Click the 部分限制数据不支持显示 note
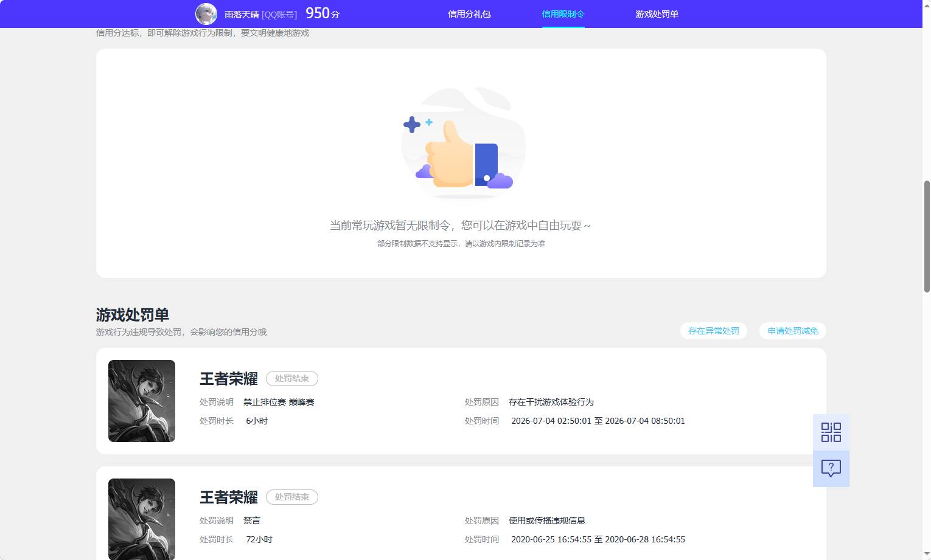 tap(461, 243)
